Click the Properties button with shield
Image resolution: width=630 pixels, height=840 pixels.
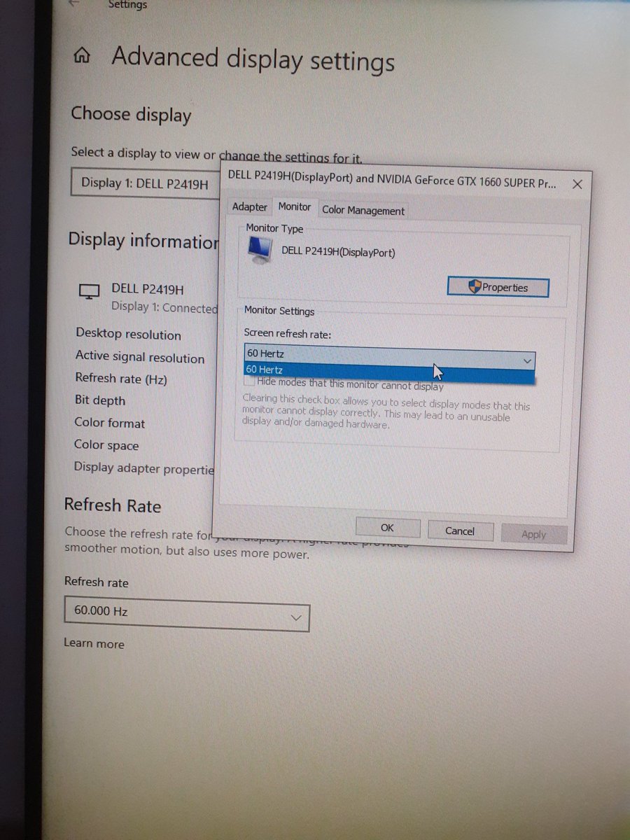498,287
